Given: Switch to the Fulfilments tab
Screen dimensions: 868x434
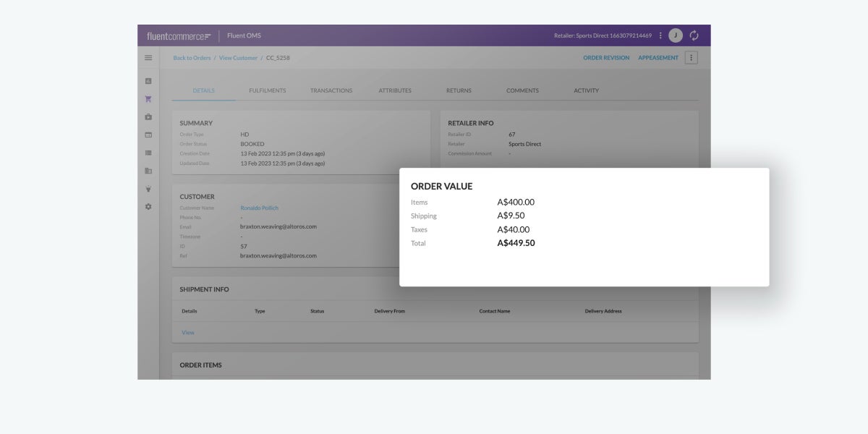Looking at the screenshot, I should point(267,90).
